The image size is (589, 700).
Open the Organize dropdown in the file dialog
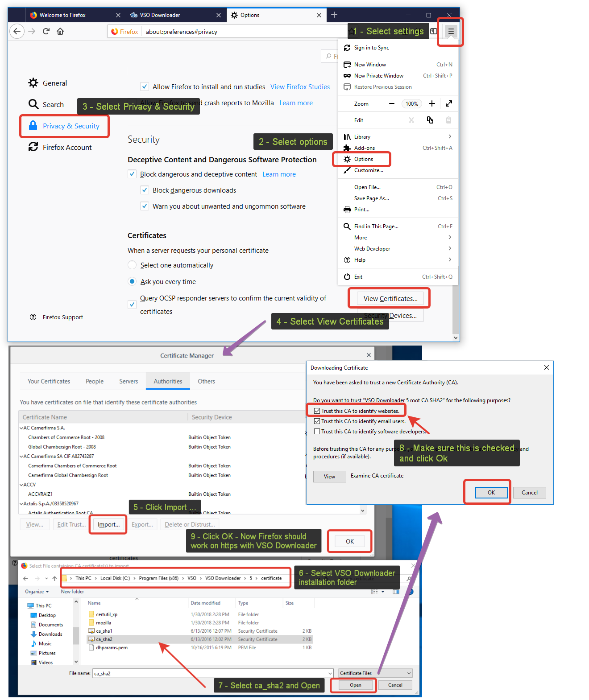coord(37,592)
